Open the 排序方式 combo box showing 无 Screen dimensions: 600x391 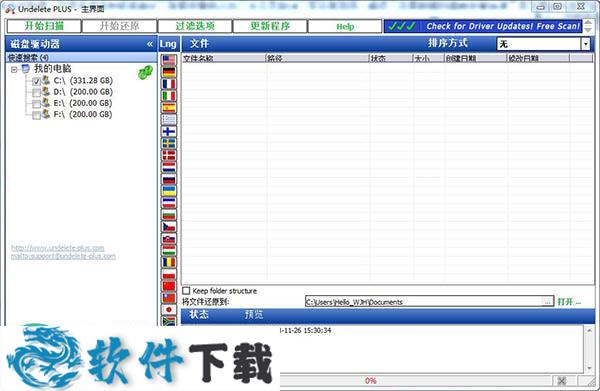click(x=543, y=44)
